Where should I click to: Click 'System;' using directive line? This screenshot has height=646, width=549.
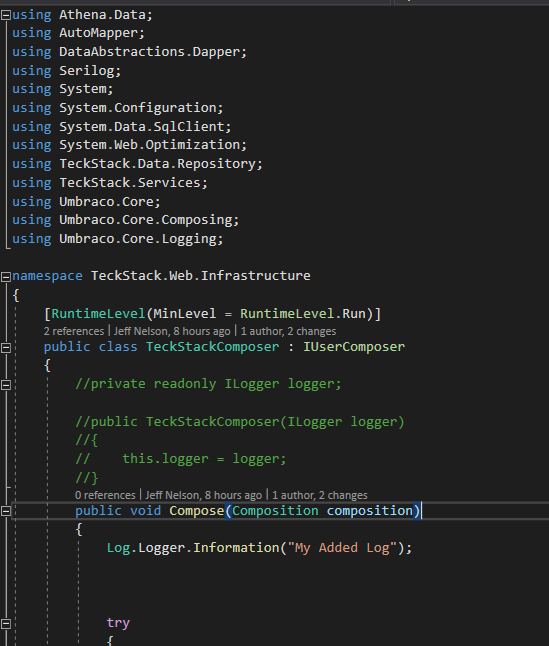pyautogui.click(x=63, y=89)
